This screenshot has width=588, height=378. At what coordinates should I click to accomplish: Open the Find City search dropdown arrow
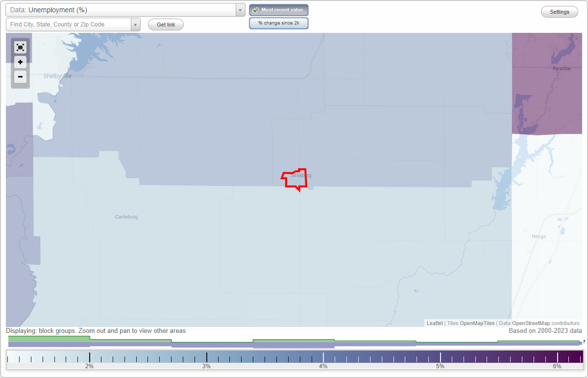pos(135,24)
